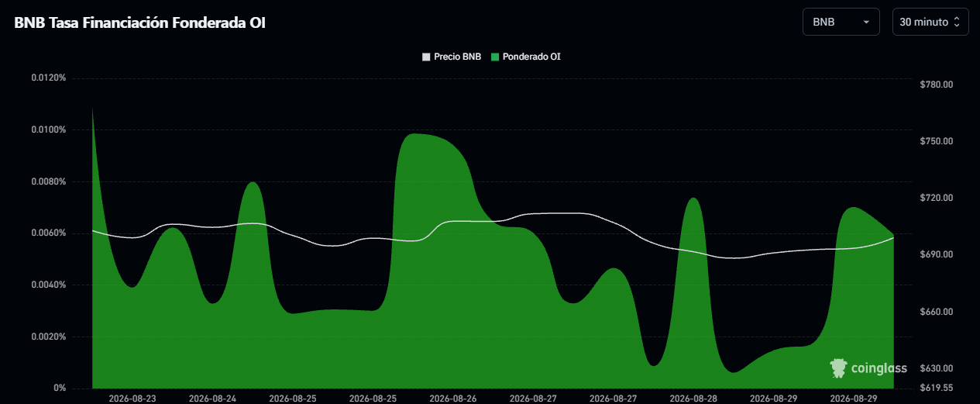This screenshot has width=980, height=404.
Task: Click the $630.00 price axis label
Action: pyautogui.click(x=935, y=368)
